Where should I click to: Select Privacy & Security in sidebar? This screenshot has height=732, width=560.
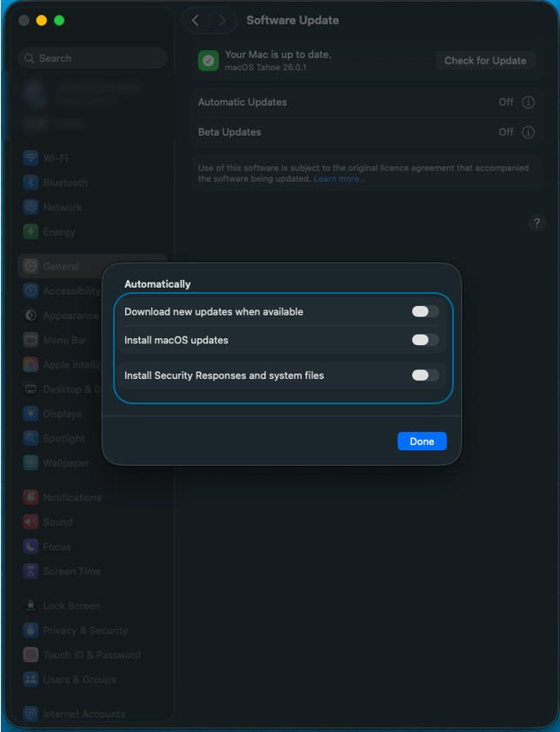point(84,631)
